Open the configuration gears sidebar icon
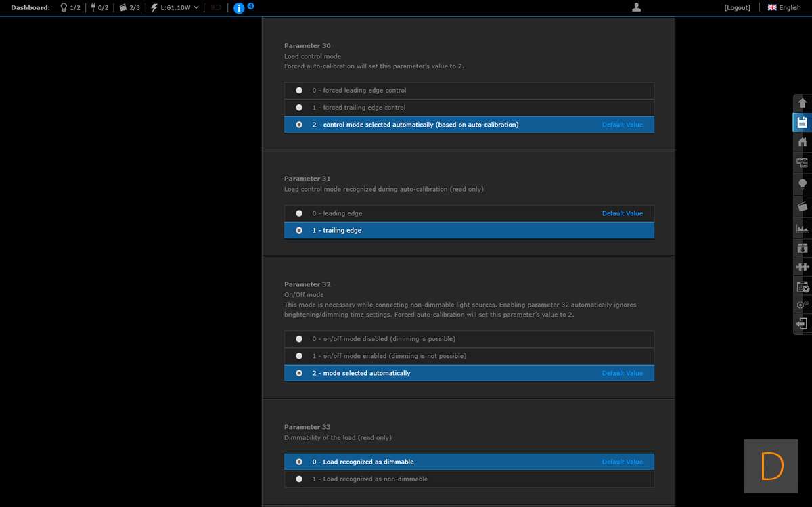 [803, 305]
